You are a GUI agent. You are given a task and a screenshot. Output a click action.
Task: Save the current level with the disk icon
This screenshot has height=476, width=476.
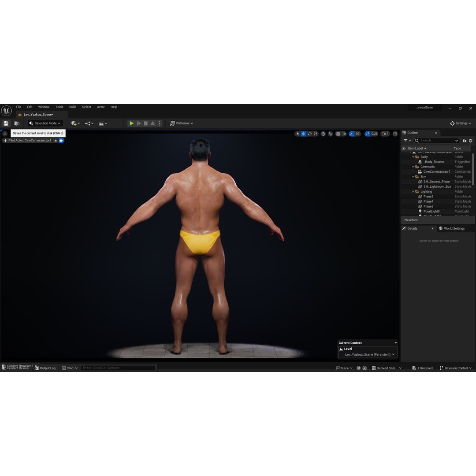click(x=6, y=123)
